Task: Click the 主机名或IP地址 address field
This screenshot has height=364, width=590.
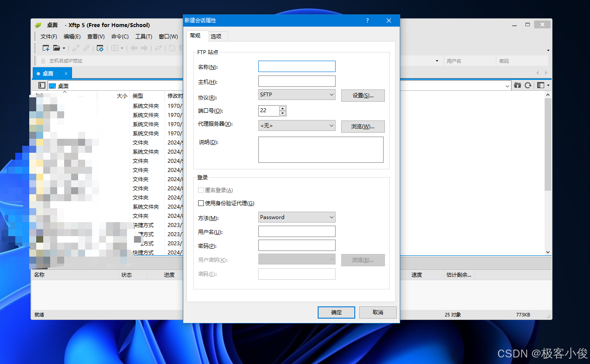Action: tap(109, 61)
